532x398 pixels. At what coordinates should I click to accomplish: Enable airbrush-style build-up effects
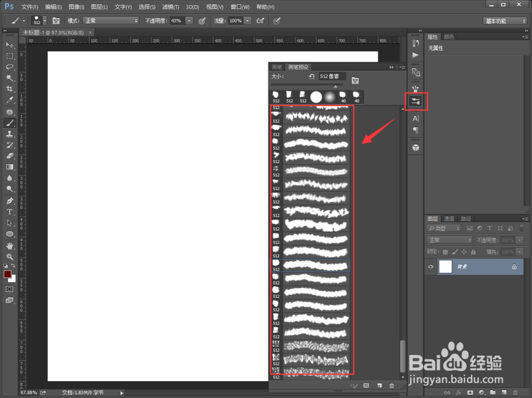(260, 21)
